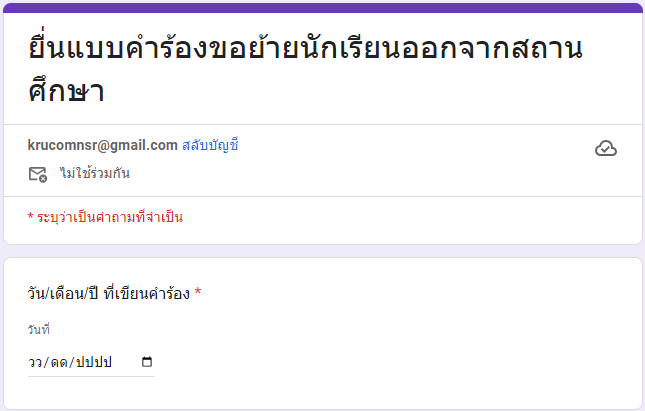The width and height of the screenshot is (645, 411).
Task: Click the krucomnsr@gmail.com account email
Action: [102, 145]
